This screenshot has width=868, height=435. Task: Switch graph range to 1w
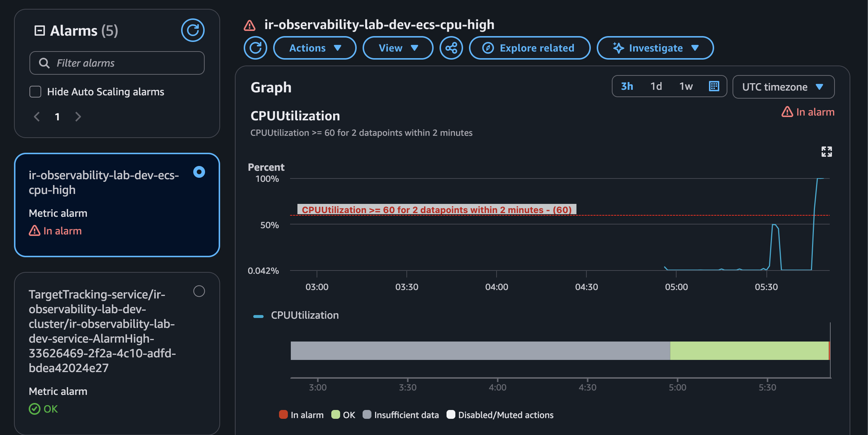click(x=686, y=86)
